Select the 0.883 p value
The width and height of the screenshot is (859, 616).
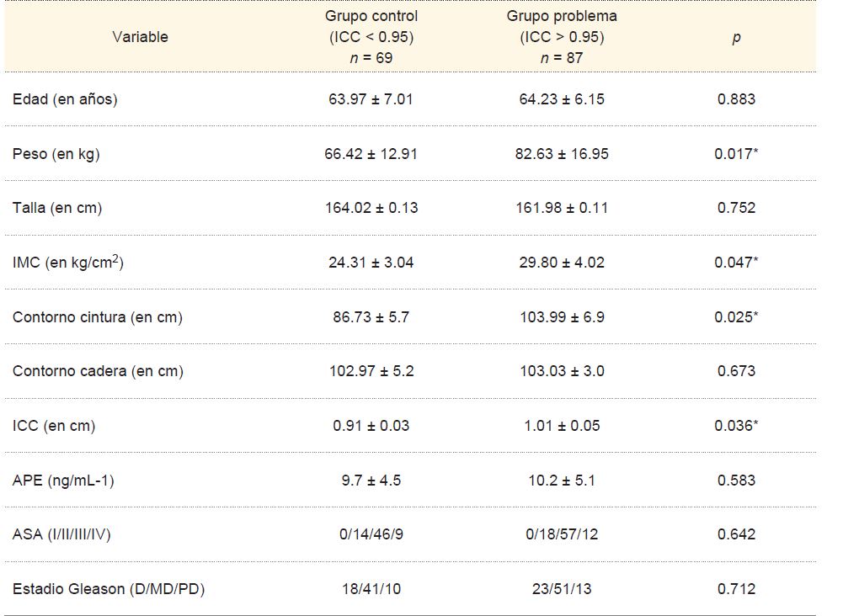[x=736, y=99]
